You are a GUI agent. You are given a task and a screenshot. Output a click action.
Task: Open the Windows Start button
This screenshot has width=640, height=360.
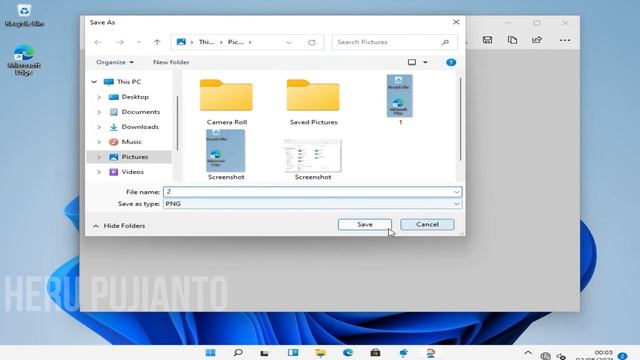pyautogui.click(x=211, y=353)
